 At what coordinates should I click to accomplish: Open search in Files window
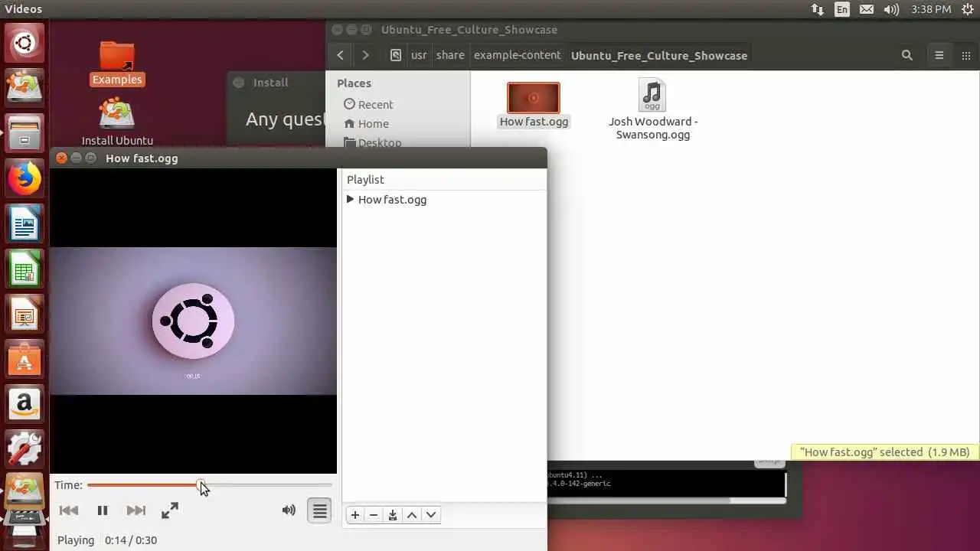907,55
